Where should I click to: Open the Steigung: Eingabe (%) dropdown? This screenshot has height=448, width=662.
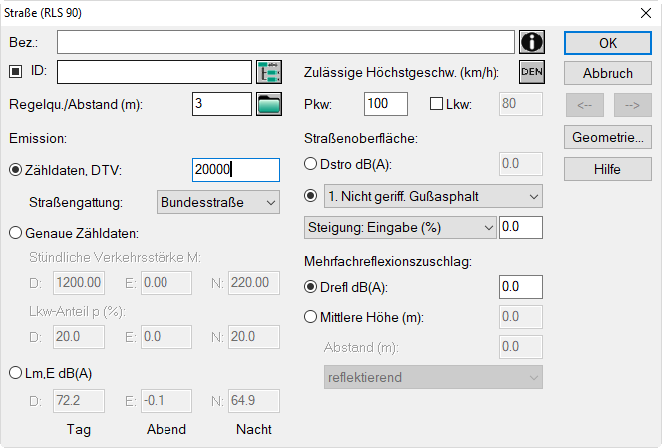[x=400, y=228]
